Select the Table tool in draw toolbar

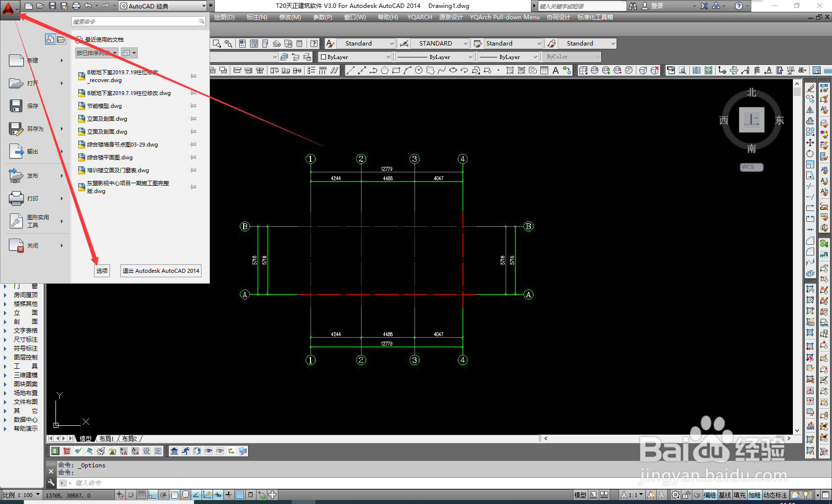tap(544, 70)
